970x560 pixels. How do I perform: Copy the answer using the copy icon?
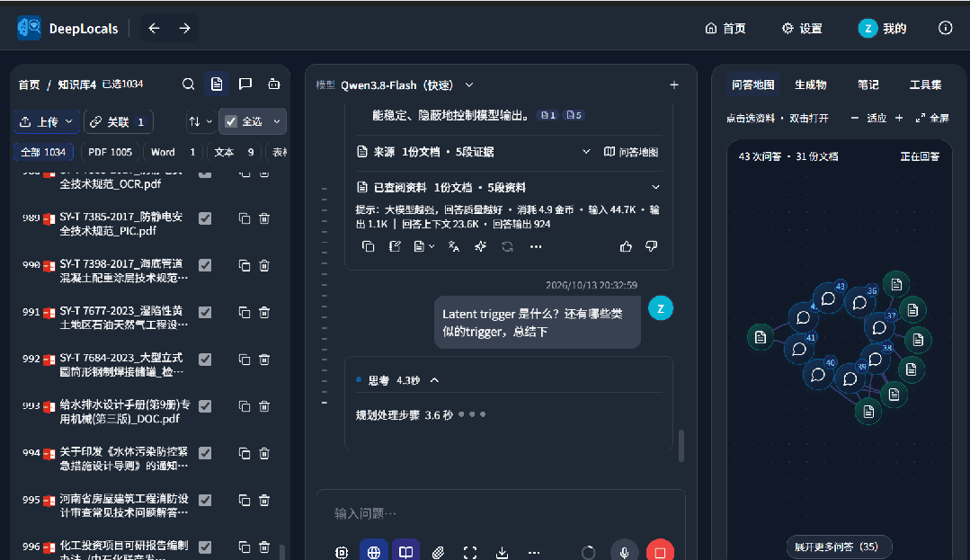click(x=368, y=246)
